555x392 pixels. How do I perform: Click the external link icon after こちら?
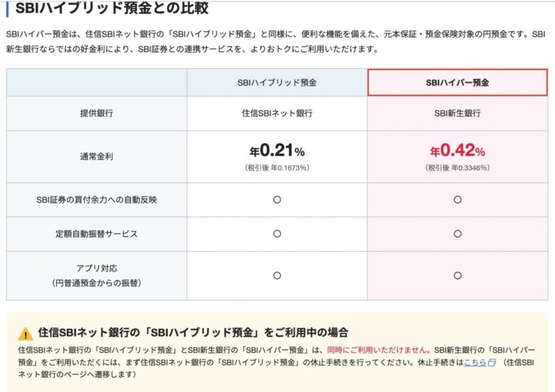tap(492, 362)
